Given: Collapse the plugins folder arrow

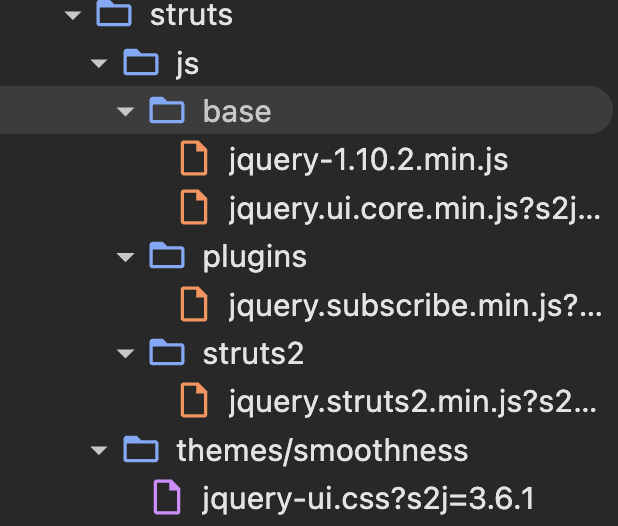Looking at the screenshot, I should pos(126,258).
